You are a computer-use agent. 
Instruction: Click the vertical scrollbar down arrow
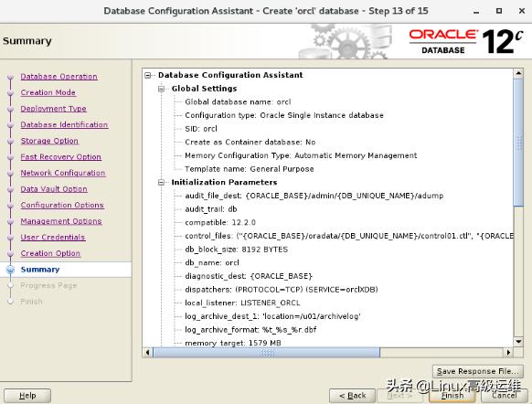click(518, 341)
